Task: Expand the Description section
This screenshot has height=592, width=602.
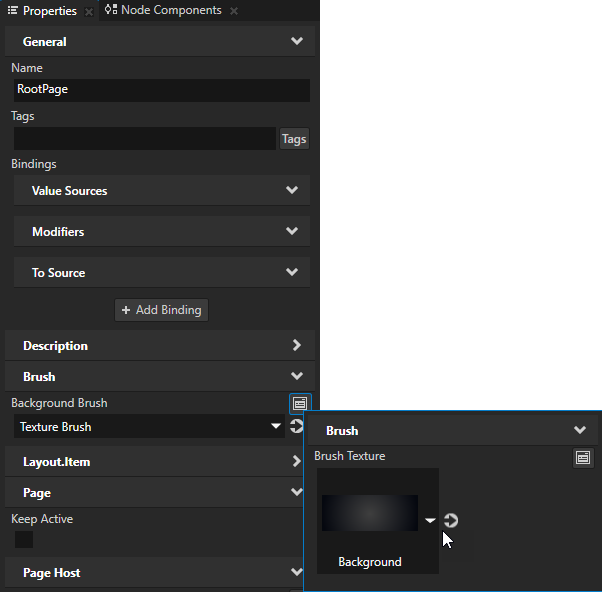Action: [x=296, y=345]
